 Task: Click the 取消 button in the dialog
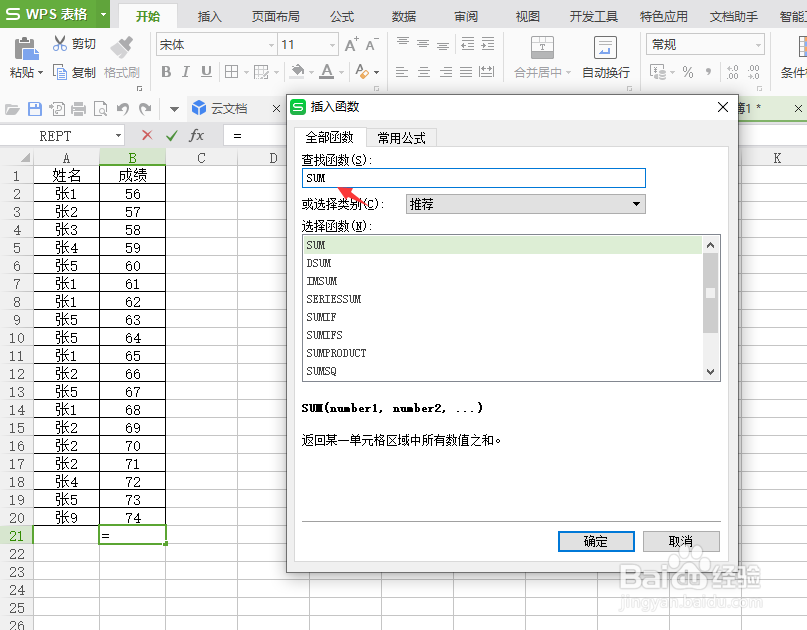coord(681,541)
